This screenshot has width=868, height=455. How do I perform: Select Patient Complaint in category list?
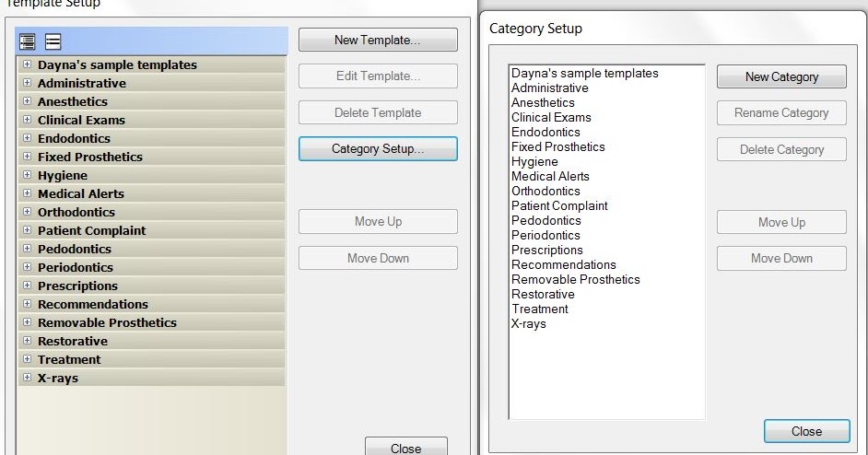click(559, 206)
